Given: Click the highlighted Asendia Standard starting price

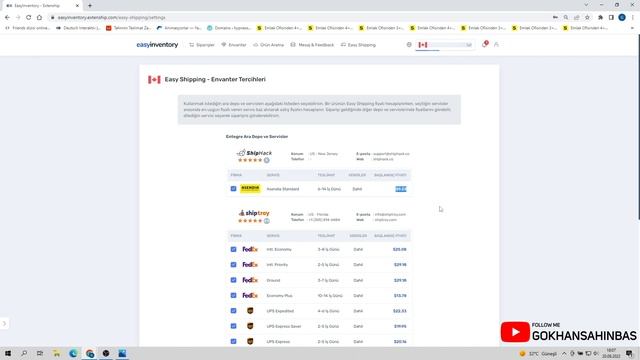Looking at the screenshot, I should pos(401,189).
